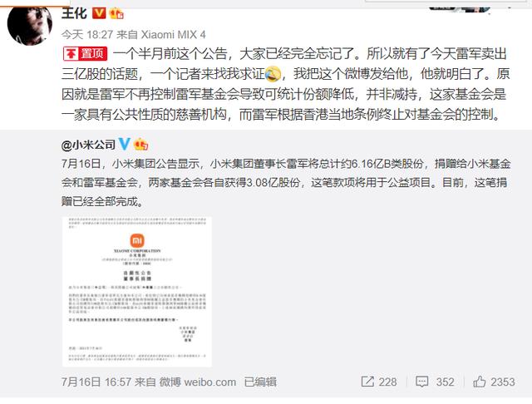Open 王化's profile avatar photo
532x404 pixels.
pos(30,26)
